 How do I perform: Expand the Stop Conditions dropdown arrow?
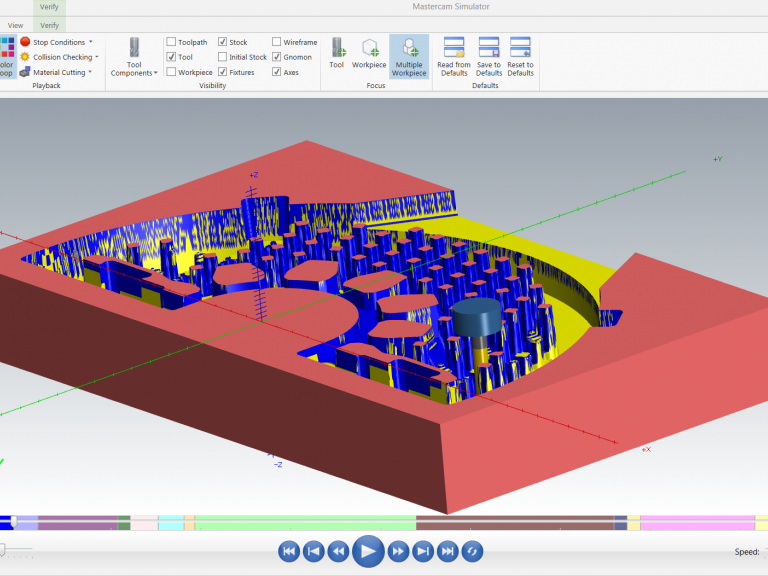click(x=91, y=42)
